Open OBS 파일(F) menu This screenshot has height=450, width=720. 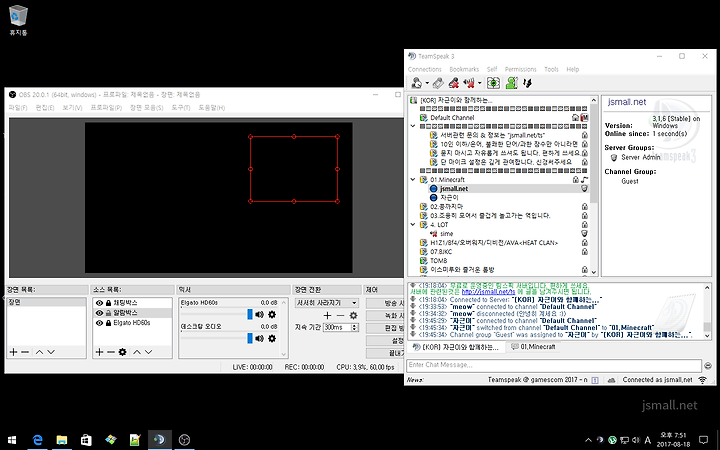click(x=18, y=107)
